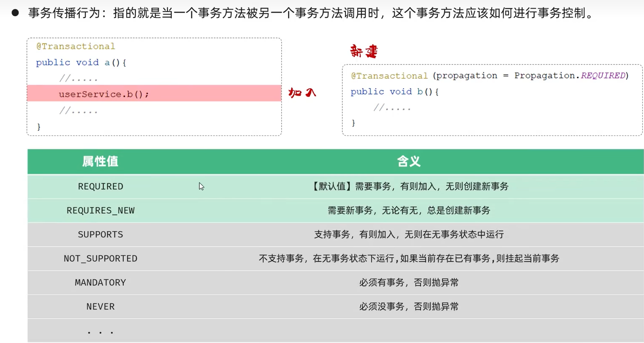Click the 'public void a(){' code line
The height and width of the screenshot is (343, 644).
pos(81,62)
